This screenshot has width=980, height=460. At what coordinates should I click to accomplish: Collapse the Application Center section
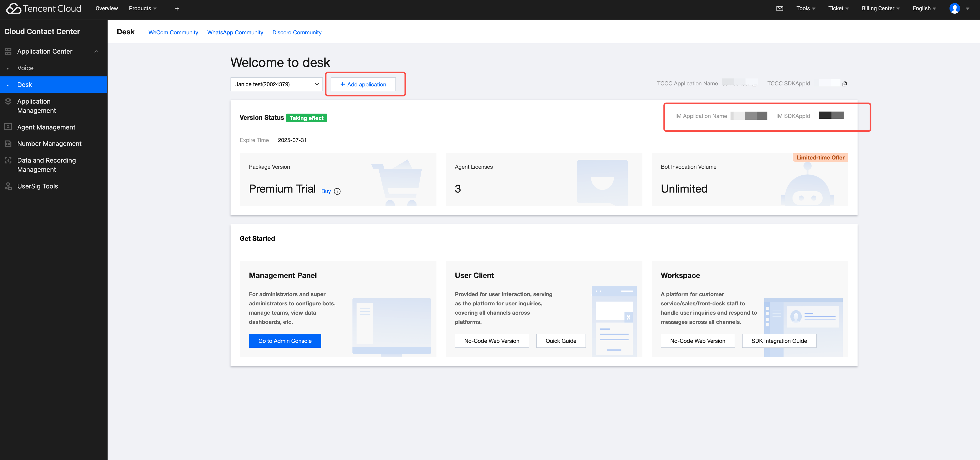96,51
